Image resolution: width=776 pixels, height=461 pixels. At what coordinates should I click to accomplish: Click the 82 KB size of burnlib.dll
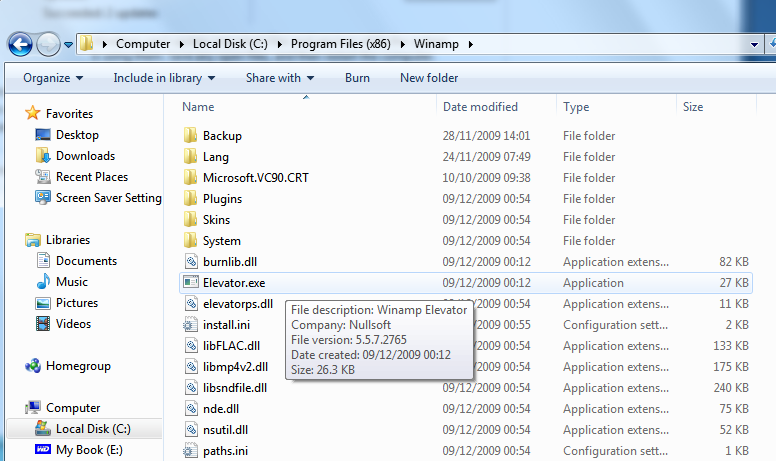pyautogui.click(x=734, y=262)
